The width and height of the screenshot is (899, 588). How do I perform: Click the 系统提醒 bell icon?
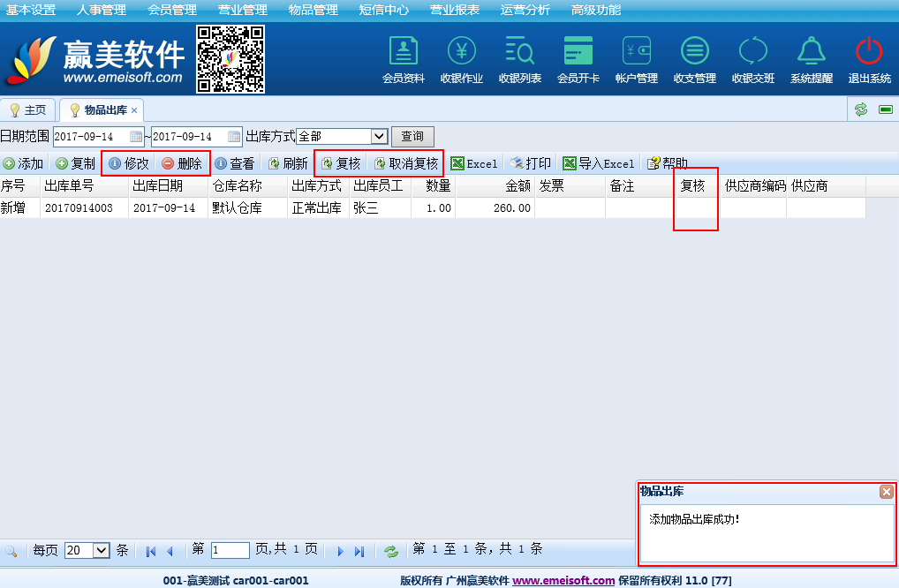[811, 51]
